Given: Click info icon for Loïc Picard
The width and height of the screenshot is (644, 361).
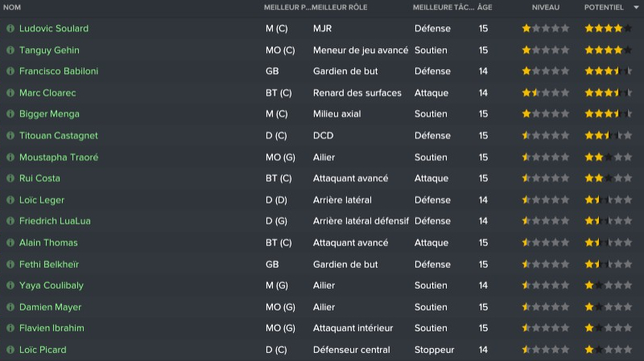Looking at the screenshot, I should click(x=10, y=350).
